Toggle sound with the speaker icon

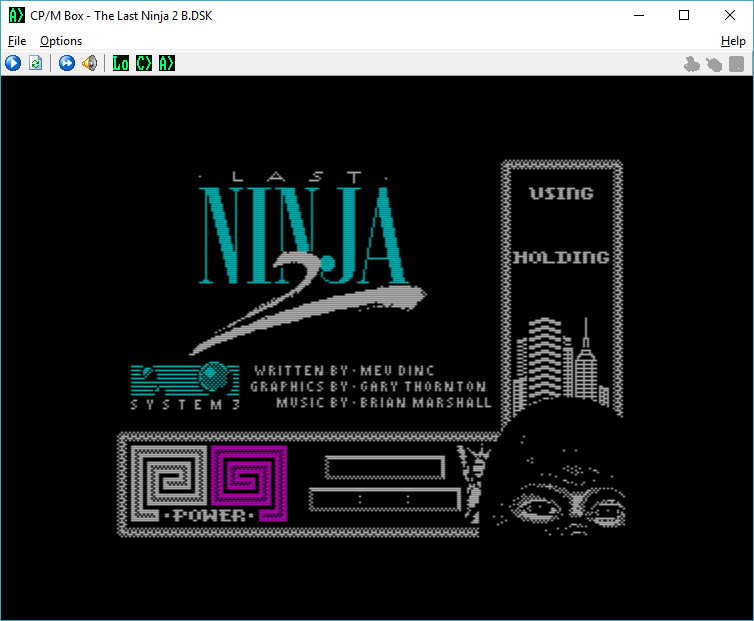89,63
